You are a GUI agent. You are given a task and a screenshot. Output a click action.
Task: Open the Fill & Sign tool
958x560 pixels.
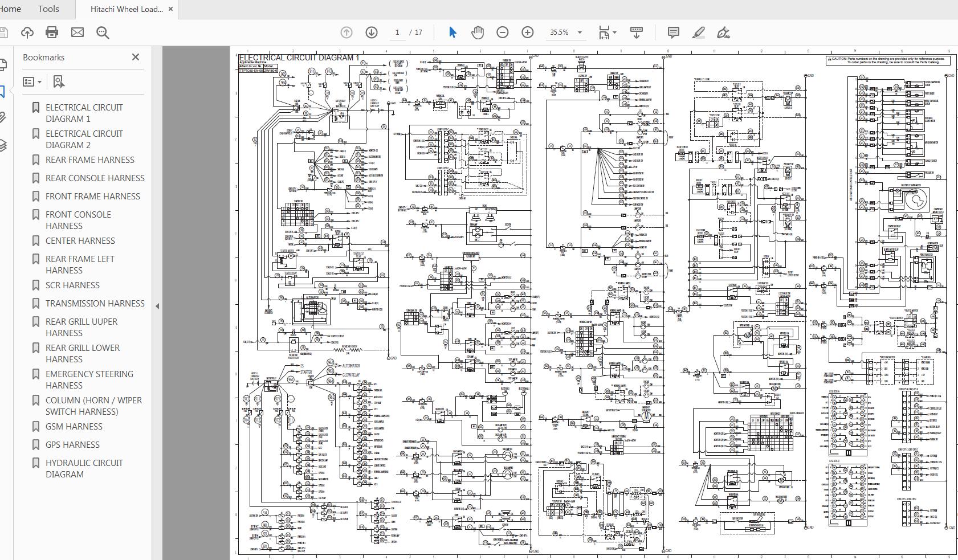723,32
